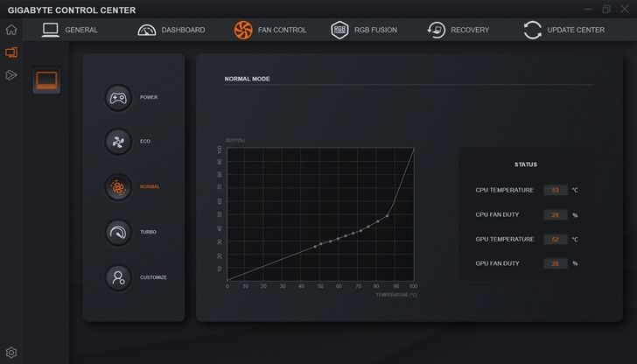The height and width of the screenshot is (364, 637).
Task: Open the Customize profile icon
Action: click(118, 277)
